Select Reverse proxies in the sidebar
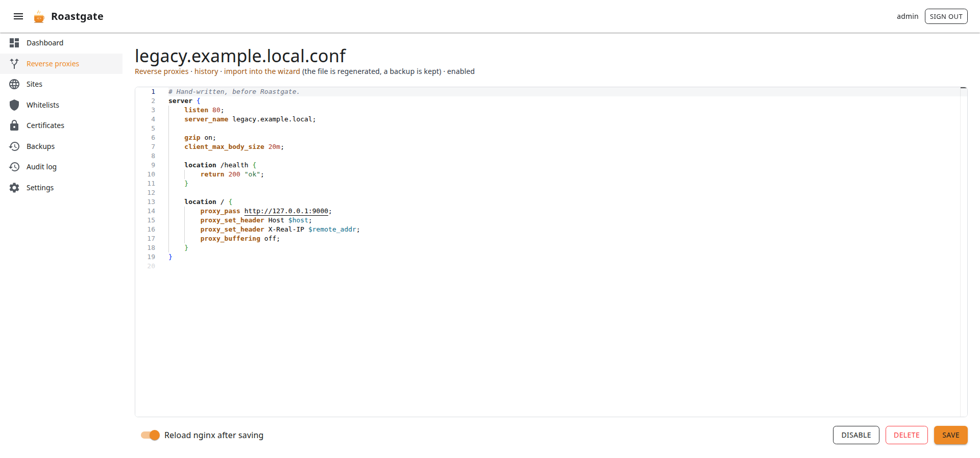This screenshot has width=980, height=458. [x=61, y=64]
